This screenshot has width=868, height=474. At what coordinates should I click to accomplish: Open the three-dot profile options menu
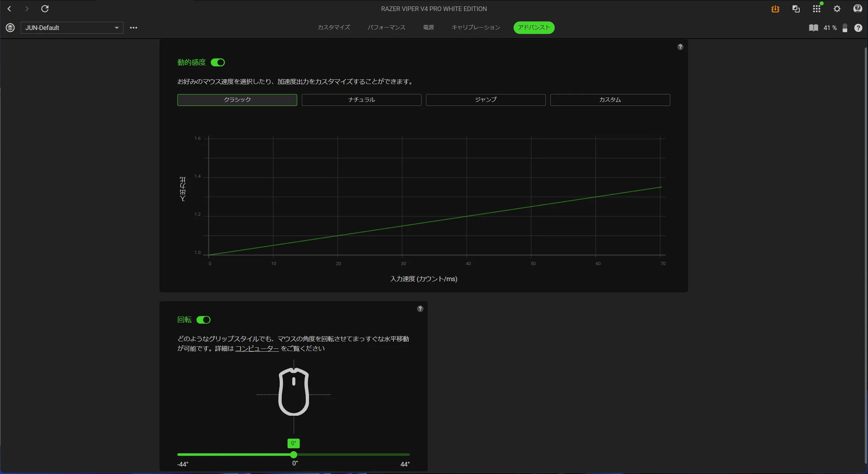pyautogui.click(x=133, y=27)
